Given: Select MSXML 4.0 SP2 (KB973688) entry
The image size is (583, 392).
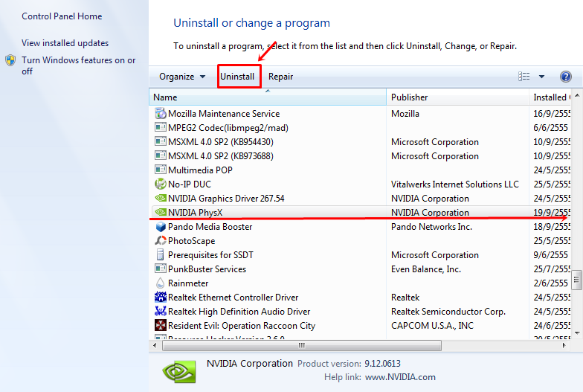Looking at the screenshot, I should pyautogui.click(x=220, y=156).
